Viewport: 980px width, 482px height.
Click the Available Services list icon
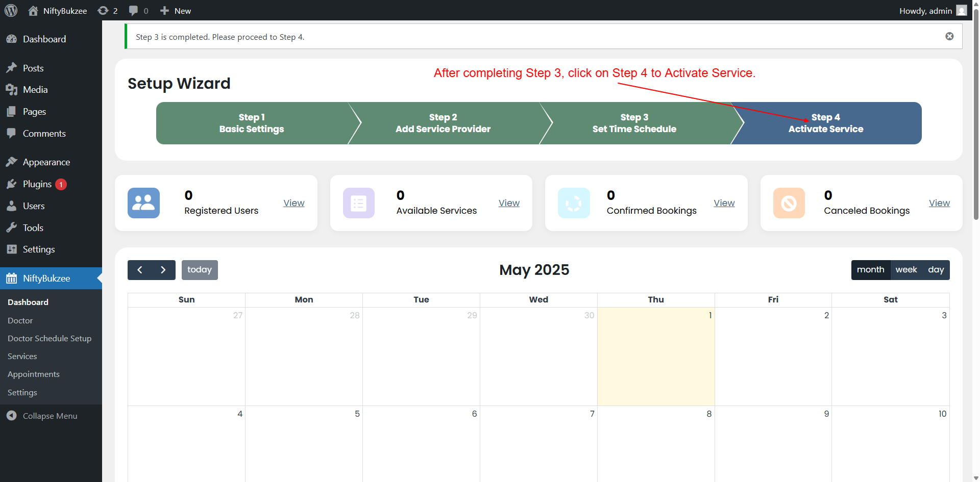[358, 203]
